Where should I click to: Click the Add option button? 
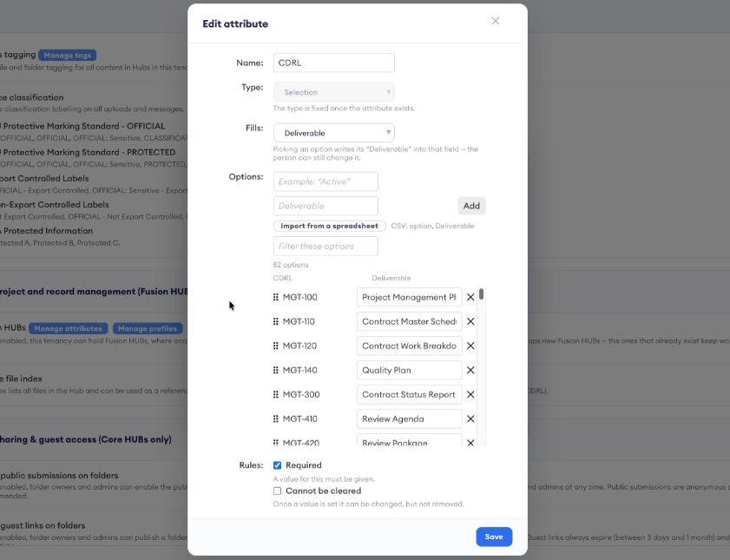471,206
